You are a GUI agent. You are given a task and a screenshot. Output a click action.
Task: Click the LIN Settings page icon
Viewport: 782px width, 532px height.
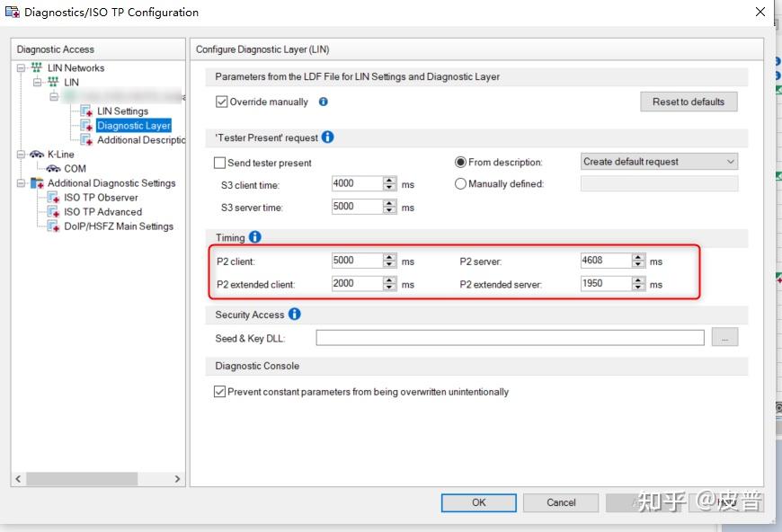pos(86,111)
